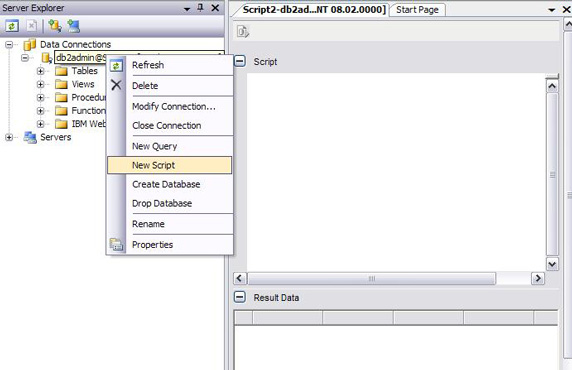
Task: Expand the Functions folder
Action: 40,111
